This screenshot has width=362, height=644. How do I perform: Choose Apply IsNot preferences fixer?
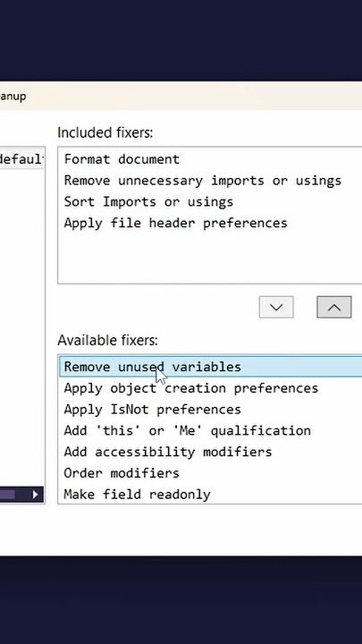tap(153, 410)
